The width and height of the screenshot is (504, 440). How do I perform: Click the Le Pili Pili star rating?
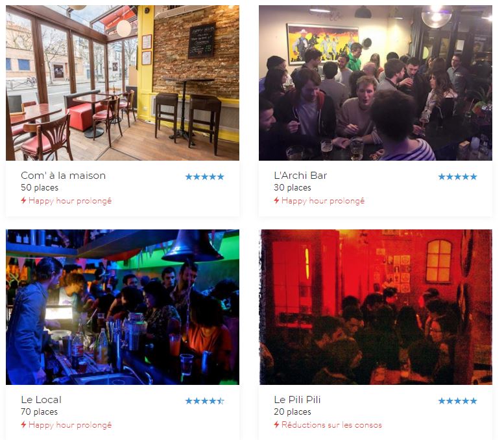(457, 401)
